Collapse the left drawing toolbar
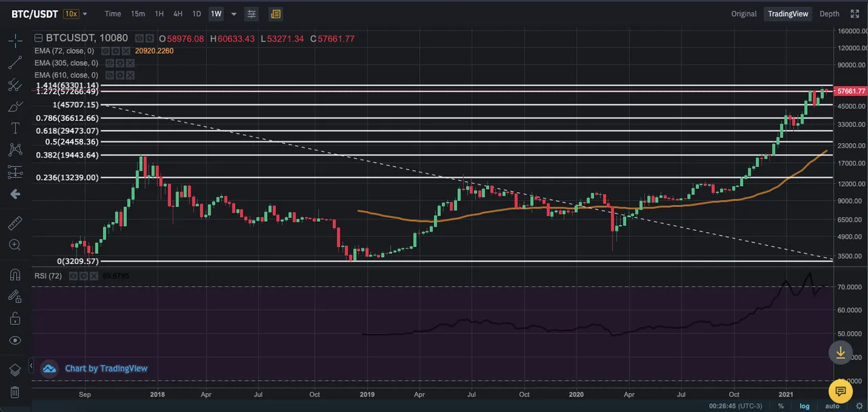This screenshot has width=868, height=412. click(33, 367)
